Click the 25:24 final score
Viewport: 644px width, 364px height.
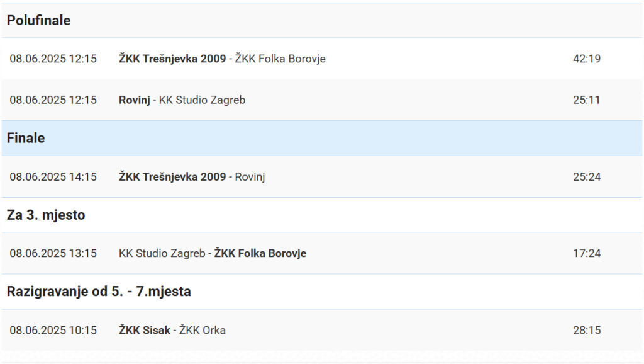coord(587,177)
